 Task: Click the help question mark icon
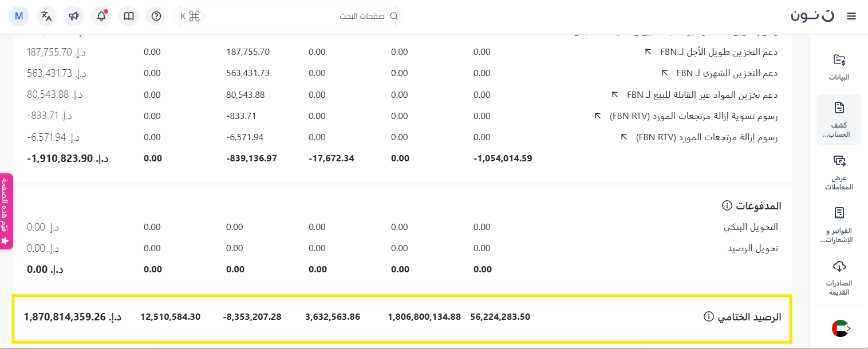tap(156, 16)
